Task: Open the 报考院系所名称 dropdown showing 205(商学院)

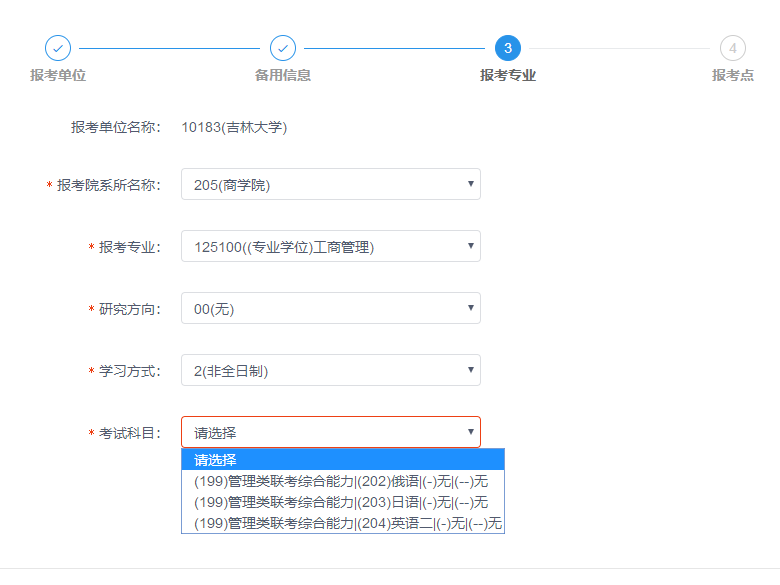Action: point(330,184)
